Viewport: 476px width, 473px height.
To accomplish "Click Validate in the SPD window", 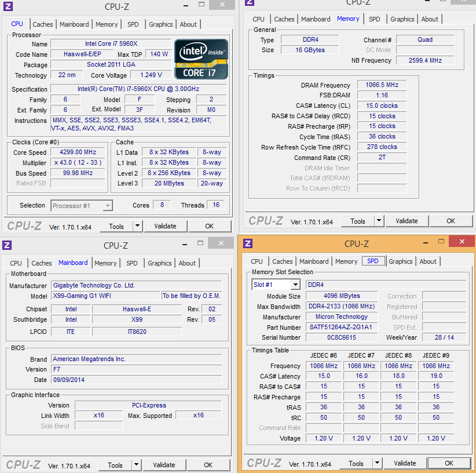I will point(405,463).
